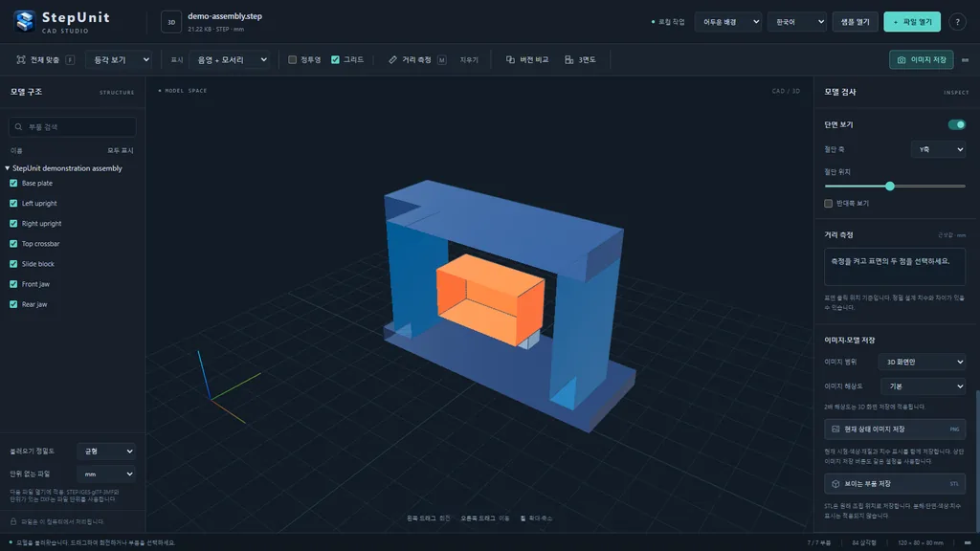Click the toolbar overflow icon beside 이미지 저장
This screenshot has width=980, height=551.
965,60
